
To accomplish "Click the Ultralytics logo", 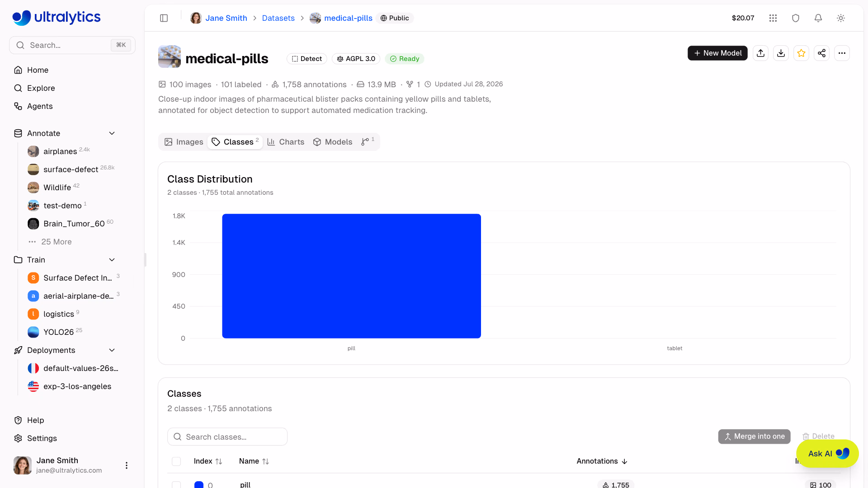I will click(57, 18).
